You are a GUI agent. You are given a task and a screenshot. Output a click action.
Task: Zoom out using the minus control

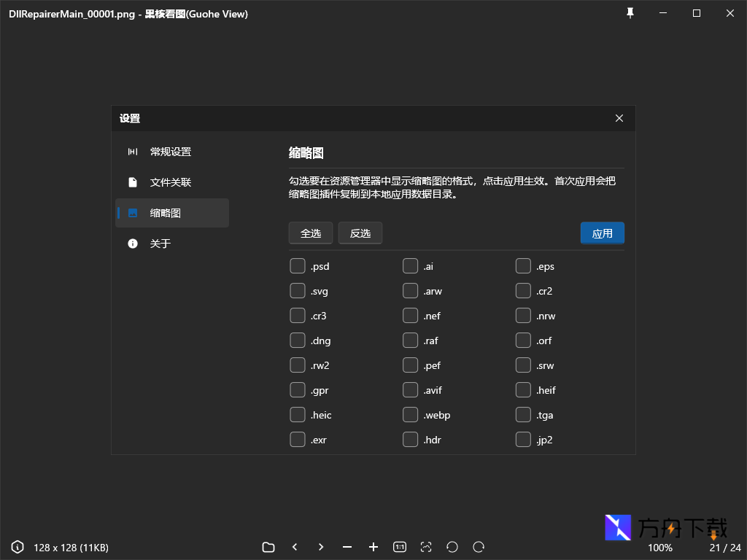(347, 547)
